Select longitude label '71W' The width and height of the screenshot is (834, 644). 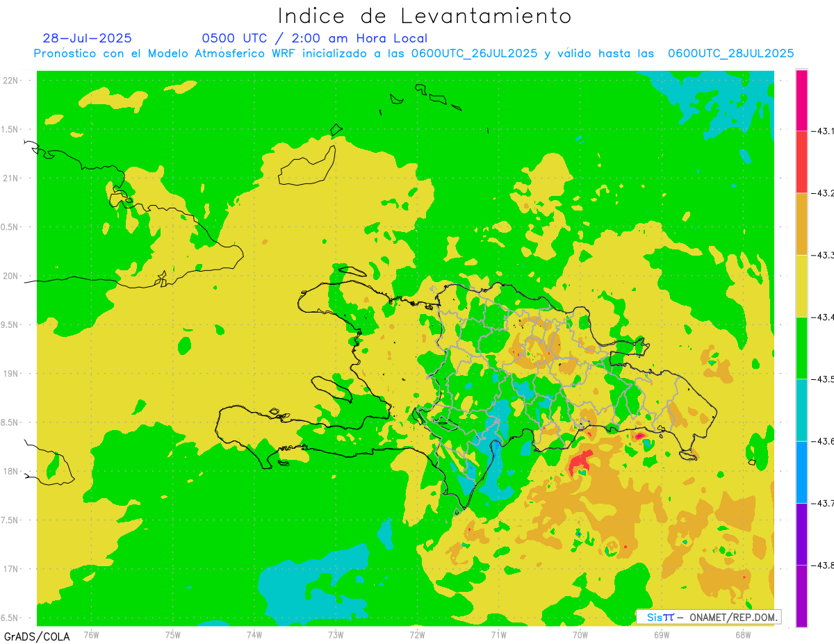pos(498,634)
